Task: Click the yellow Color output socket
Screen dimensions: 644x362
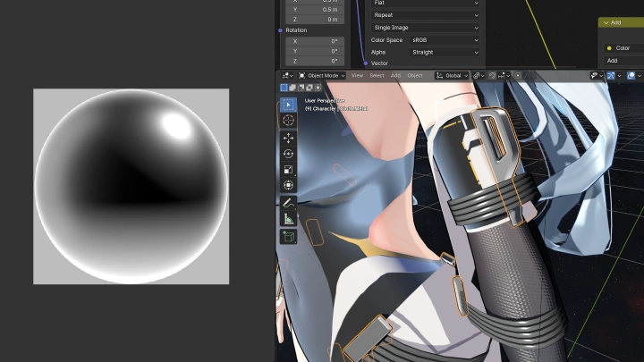Action: (x=609, y=48)
